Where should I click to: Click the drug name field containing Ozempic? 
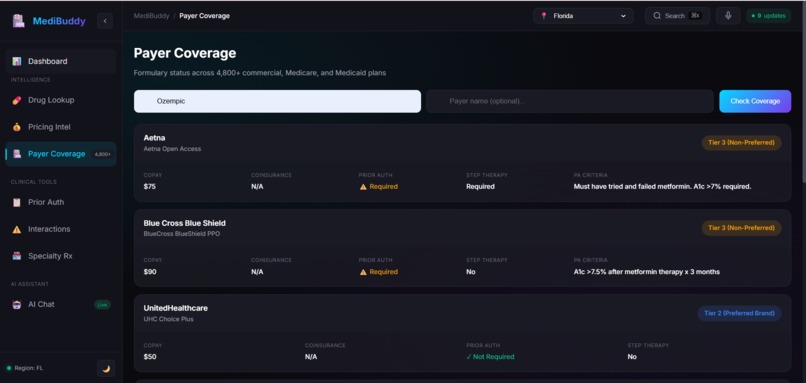[x=278, y=101]
